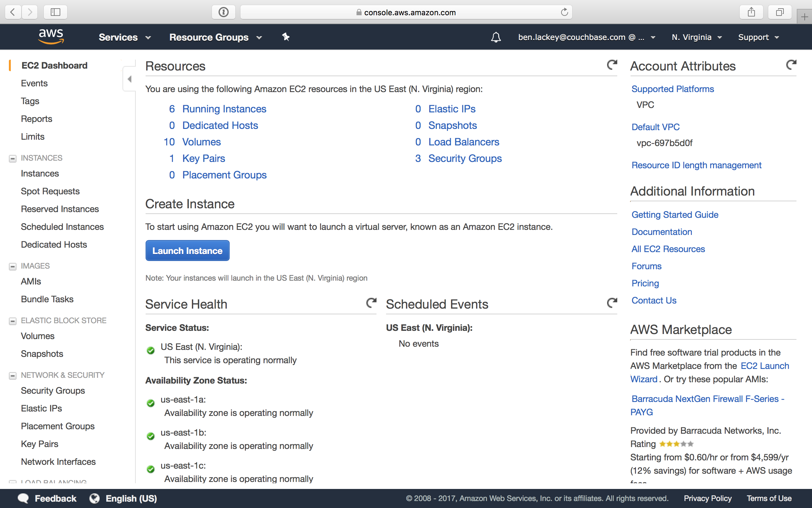
Task: Open the Supported Platforms link
Action: point(672,89)
